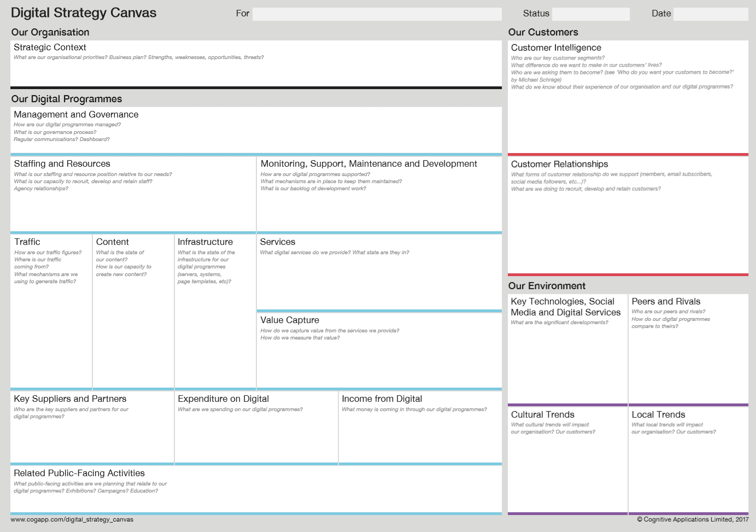The image size is (756, 532).
Task: Click the Income from Digital box
Action: click(420, 427)
